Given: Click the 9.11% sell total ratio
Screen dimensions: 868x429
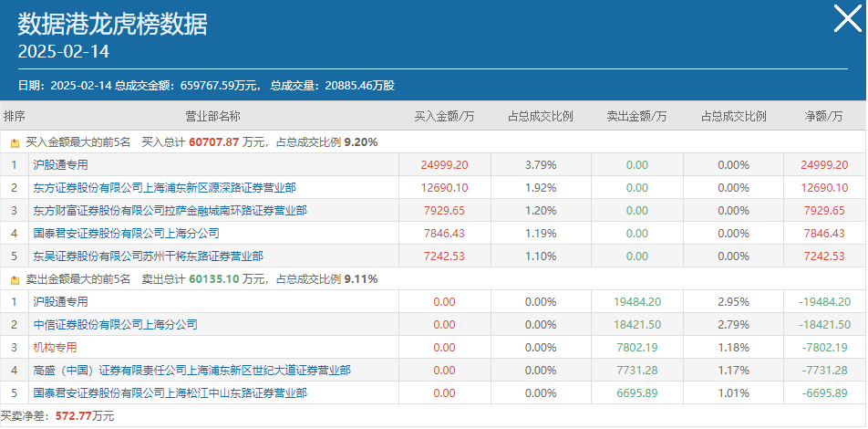Looking at the screenshot, I should [x=361, y=279].
